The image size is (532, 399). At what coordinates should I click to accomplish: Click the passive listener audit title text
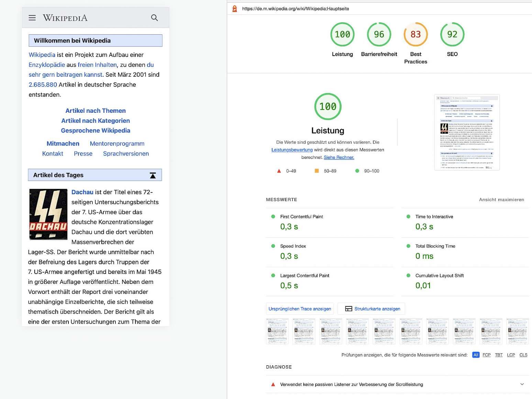tap(352, 384)
